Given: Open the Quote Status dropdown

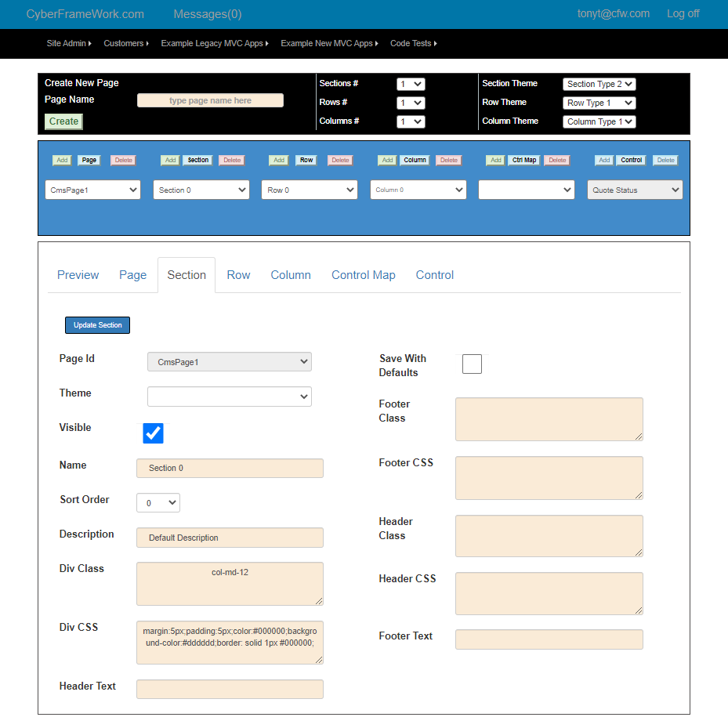Looking at the screenshot, I should pyautogui.click(x=634, y=190).
